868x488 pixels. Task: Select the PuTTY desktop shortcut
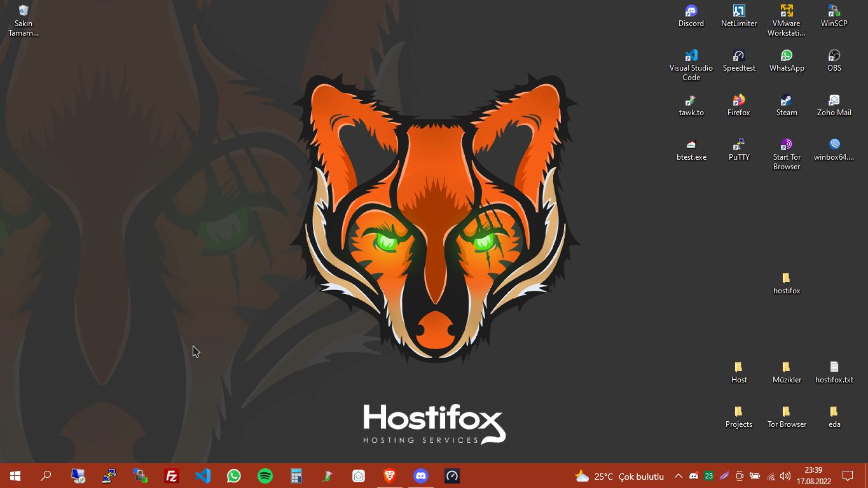739,150
